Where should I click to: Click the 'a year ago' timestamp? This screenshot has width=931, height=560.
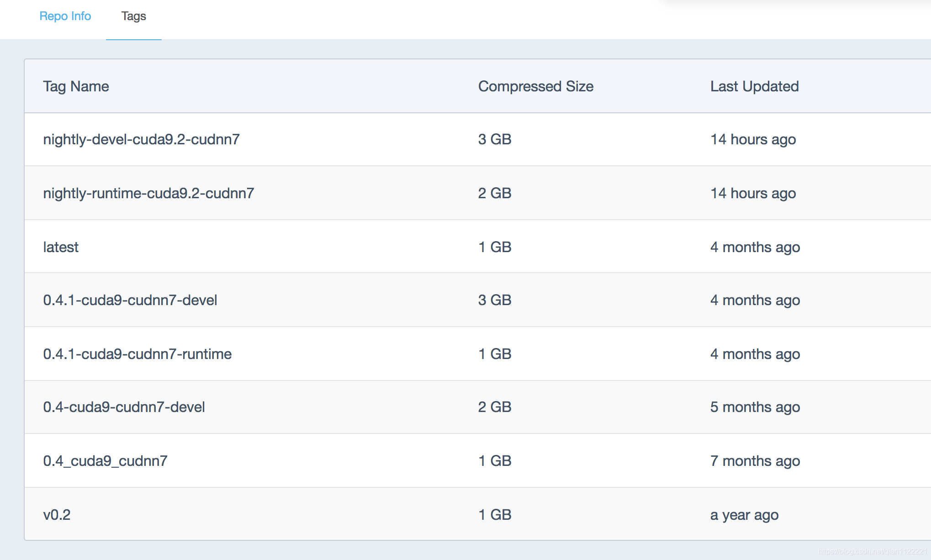click(744, 515)
